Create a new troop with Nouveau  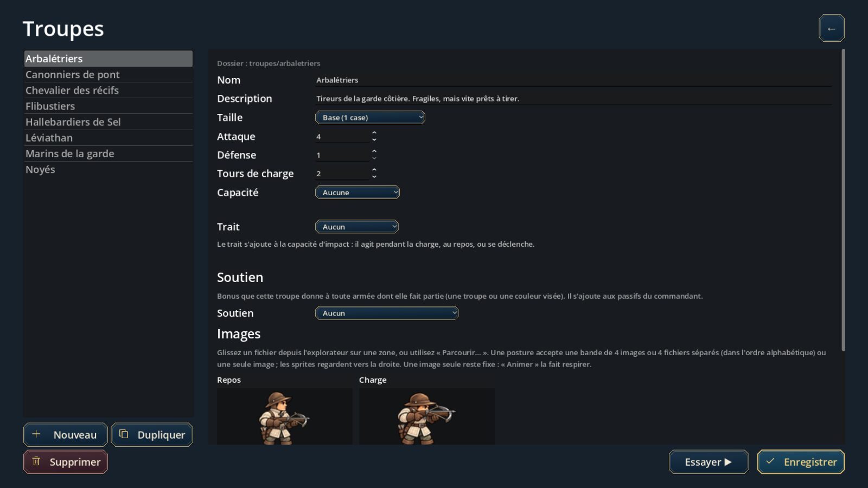click(66, 435)
